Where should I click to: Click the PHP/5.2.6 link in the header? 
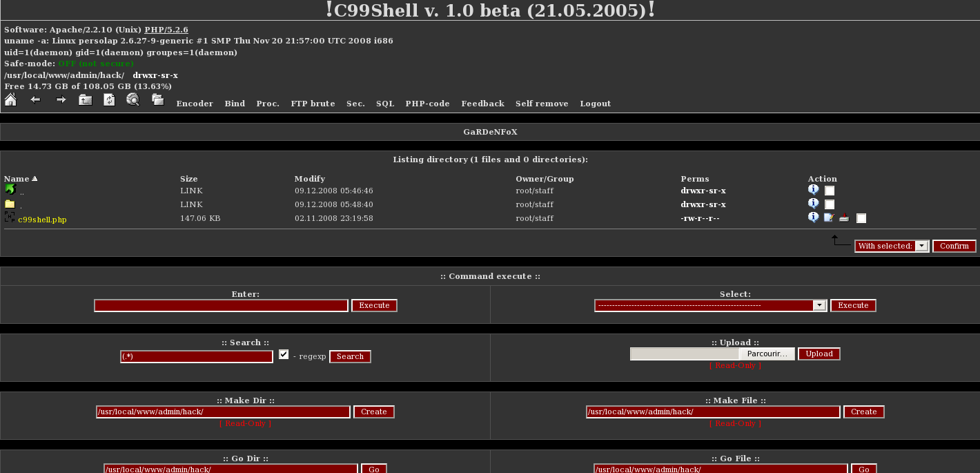pyautogui.click(x=166, y=30)
